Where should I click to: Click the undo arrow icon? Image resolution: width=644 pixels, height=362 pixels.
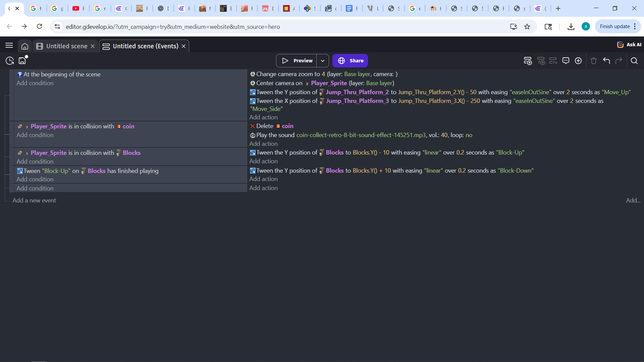pos(606,61)
